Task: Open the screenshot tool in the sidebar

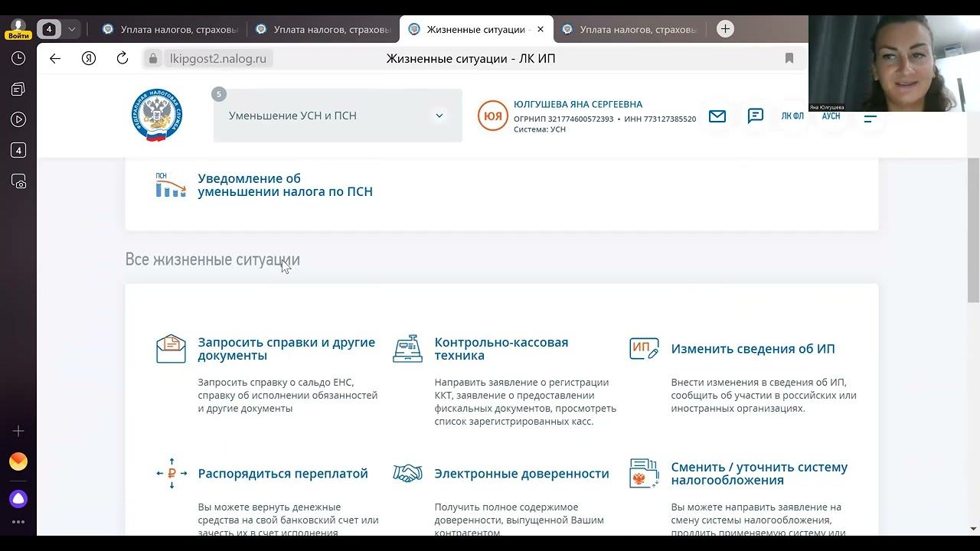Action: tap(18, 181)
